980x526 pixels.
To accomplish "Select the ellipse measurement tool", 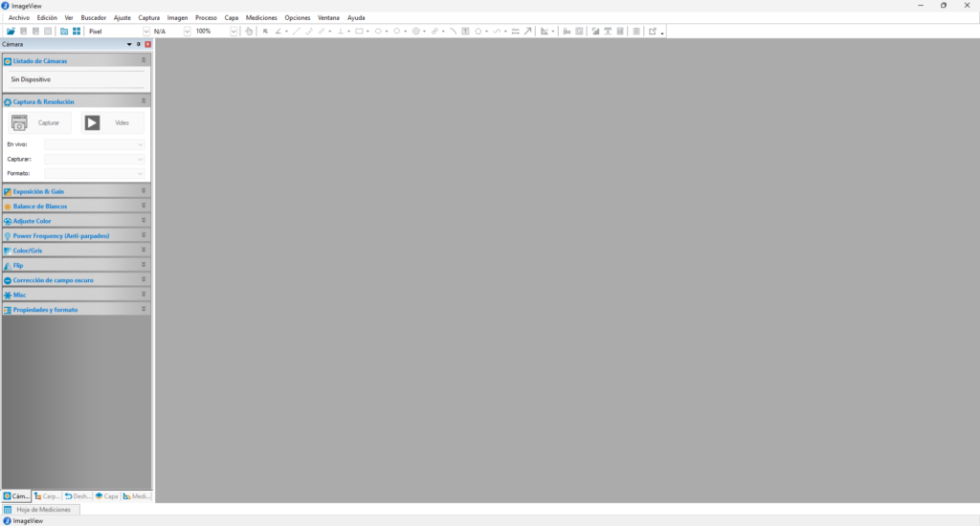I will (x=378, y=32).
